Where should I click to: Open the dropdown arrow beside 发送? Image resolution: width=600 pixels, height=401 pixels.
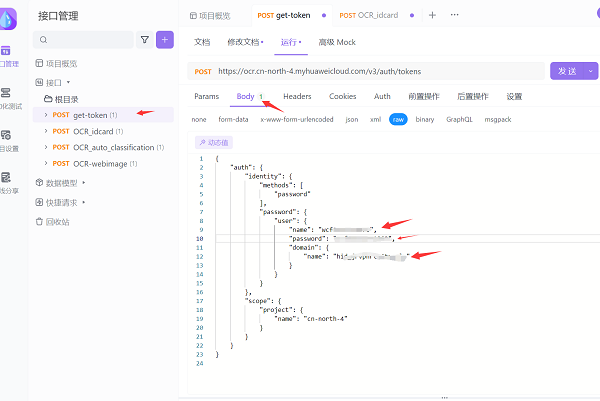590,71
